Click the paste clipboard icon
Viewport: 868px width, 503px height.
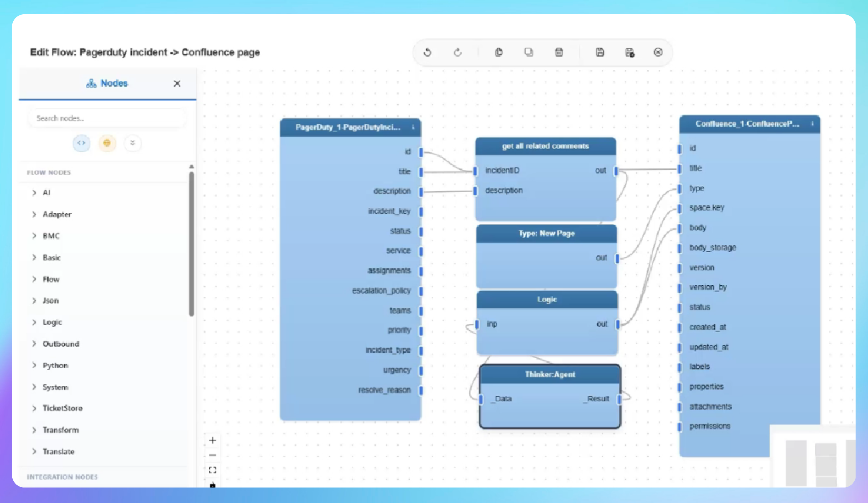(x=498, y=52)
